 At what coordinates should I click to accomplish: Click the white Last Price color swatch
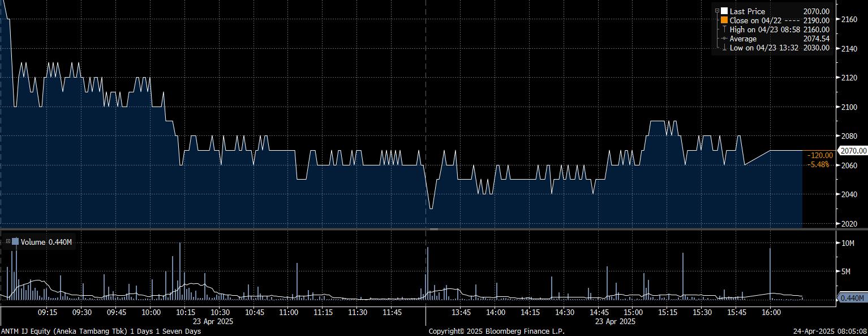click(x=724, y=11)
